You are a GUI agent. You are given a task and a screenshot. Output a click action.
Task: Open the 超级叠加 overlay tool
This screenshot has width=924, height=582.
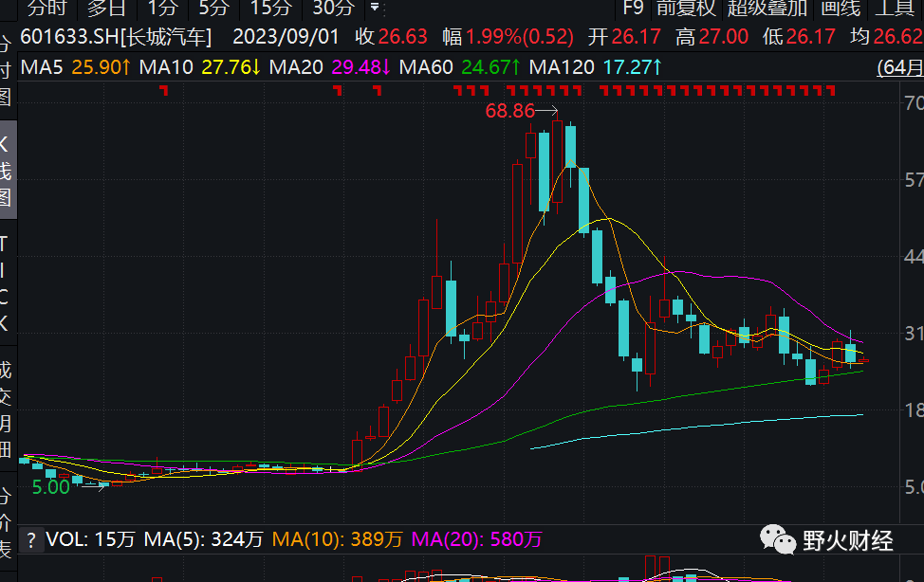tap(767, 9)
